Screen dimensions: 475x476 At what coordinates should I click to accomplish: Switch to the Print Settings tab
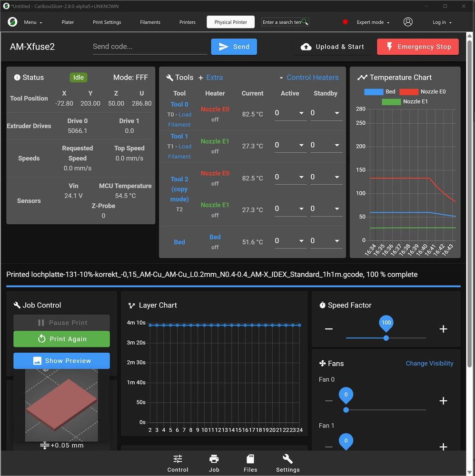click(x=107, y=22)
